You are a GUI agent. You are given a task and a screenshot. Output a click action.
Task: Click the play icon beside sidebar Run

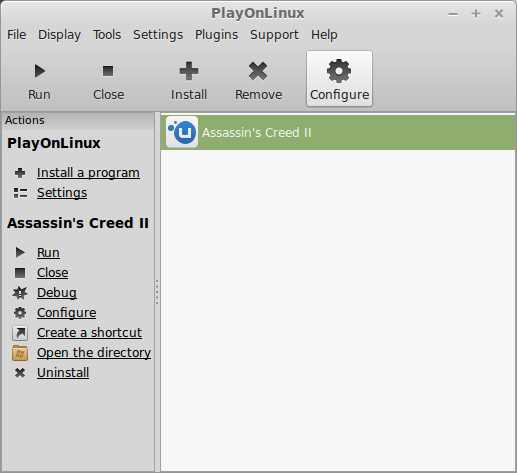click(x=20, y=253)
